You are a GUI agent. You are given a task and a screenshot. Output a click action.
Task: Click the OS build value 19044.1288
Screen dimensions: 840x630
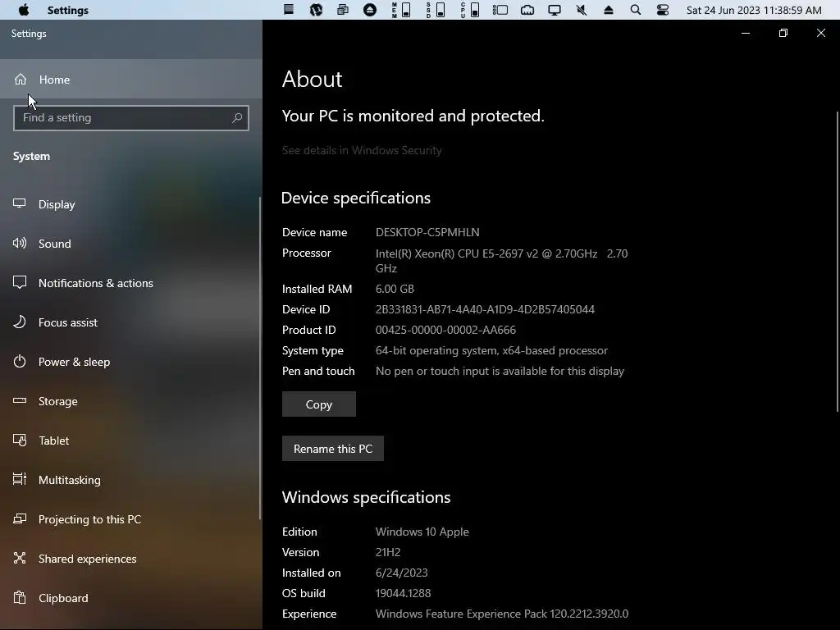pos(404,594)
